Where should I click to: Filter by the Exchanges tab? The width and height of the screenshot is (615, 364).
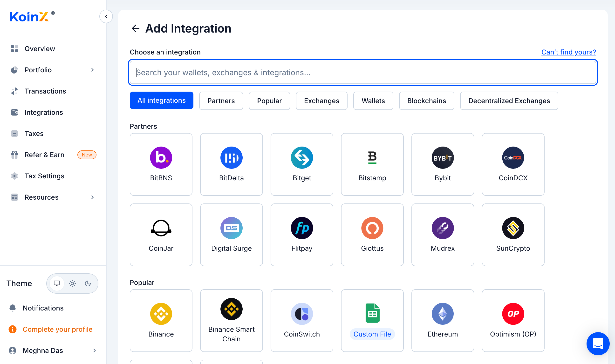pyautogui.click(x=321, y=101)
